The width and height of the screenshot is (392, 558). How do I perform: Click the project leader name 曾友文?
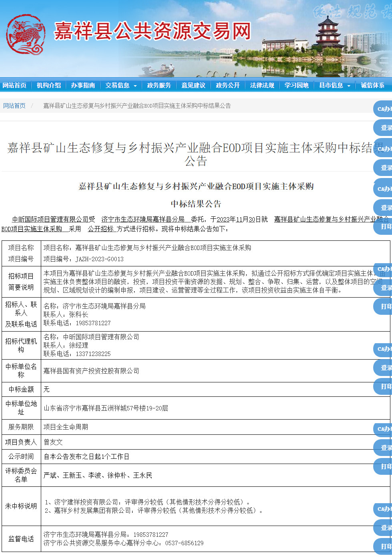53,442
